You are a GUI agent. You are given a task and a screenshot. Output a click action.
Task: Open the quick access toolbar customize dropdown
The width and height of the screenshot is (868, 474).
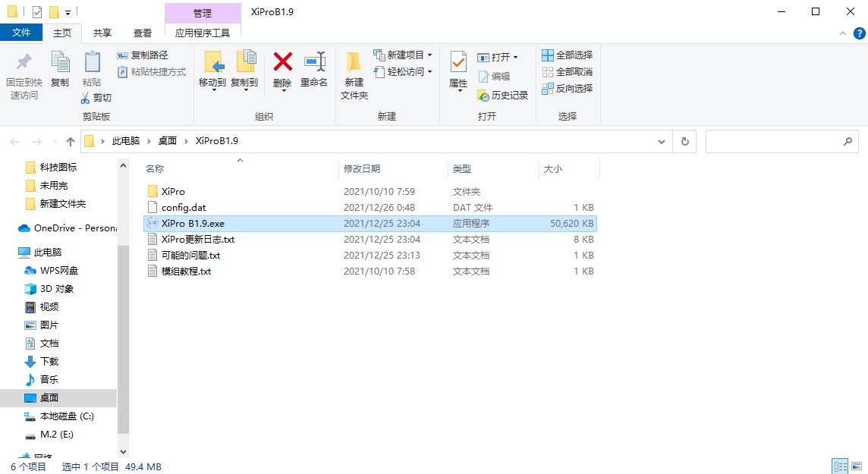68,12
